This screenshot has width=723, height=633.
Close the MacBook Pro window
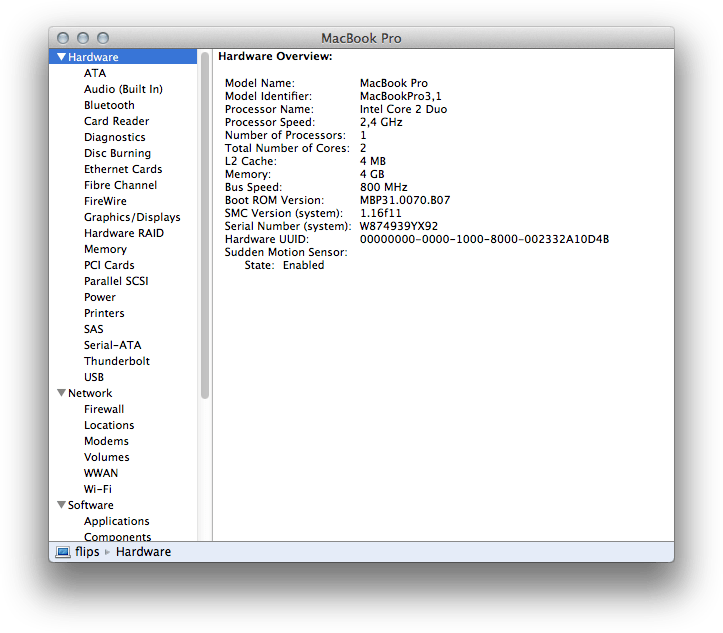(63, 38)
